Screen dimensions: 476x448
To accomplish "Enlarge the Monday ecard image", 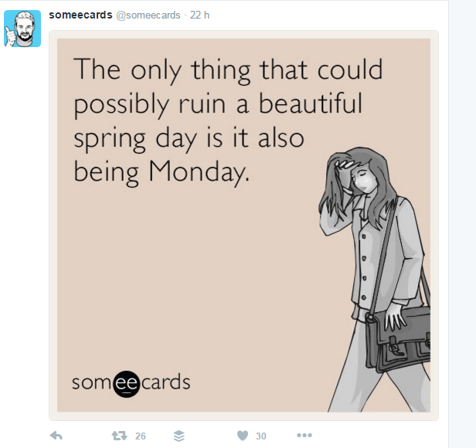I will coord(243,226).
